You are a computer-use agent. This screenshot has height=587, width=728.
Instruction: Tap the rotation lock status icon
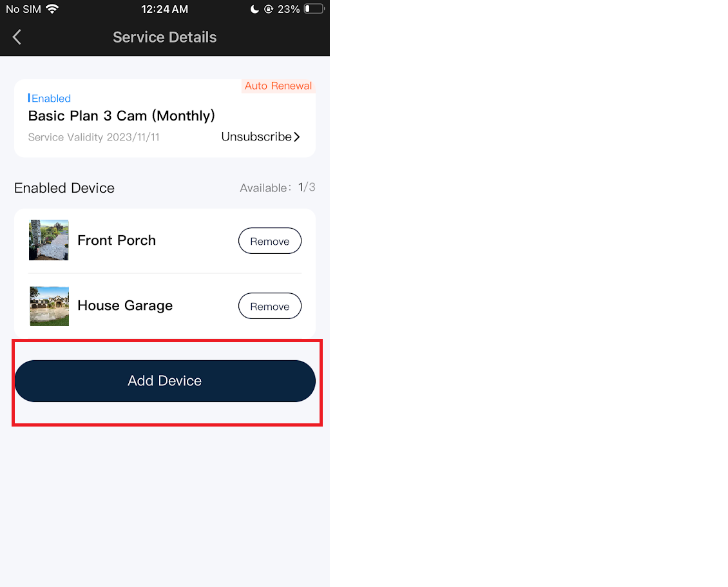coord(269,9)
